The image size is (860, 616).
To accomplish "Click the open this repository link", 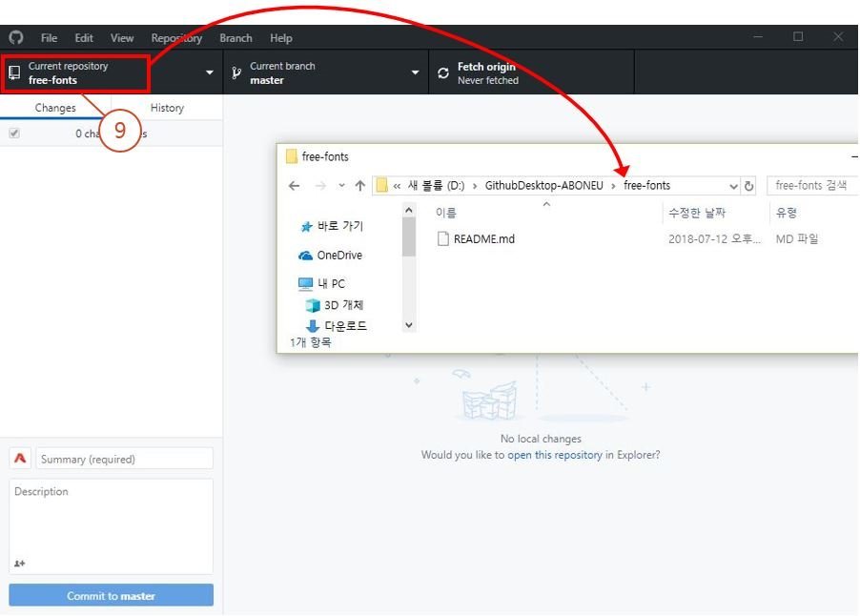I will click(555, 455).
